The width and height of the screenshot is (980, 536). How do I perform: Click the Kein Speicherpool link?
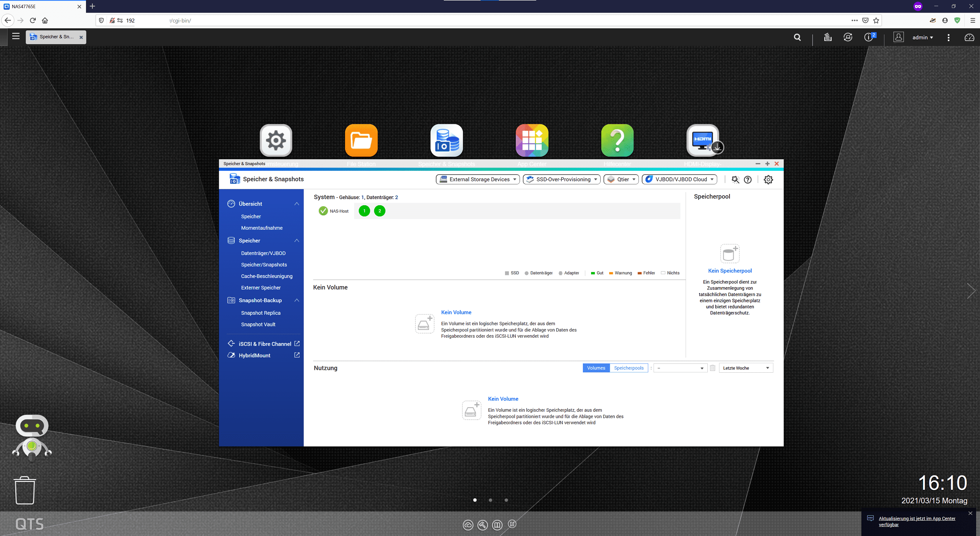coord(730,271)
